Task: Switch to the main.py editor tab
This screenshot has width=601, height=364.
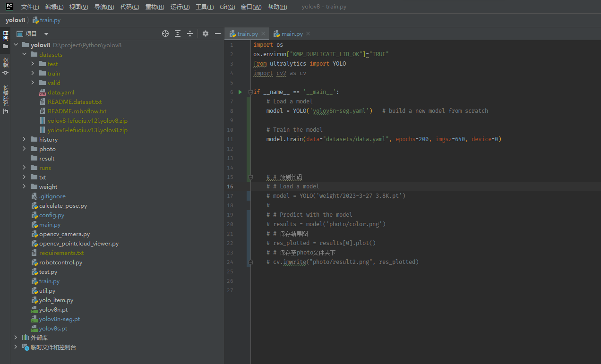Action: (292, 34)
